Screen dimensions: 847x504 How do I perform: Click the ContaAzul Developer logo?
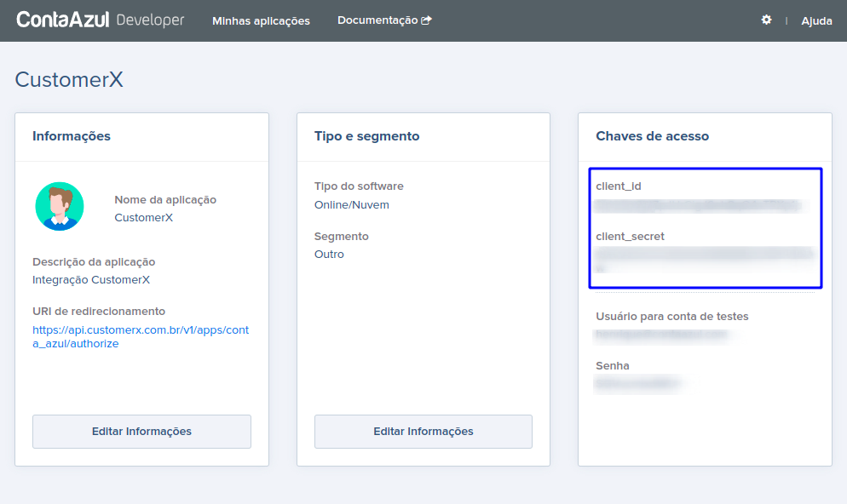point(101,20)
